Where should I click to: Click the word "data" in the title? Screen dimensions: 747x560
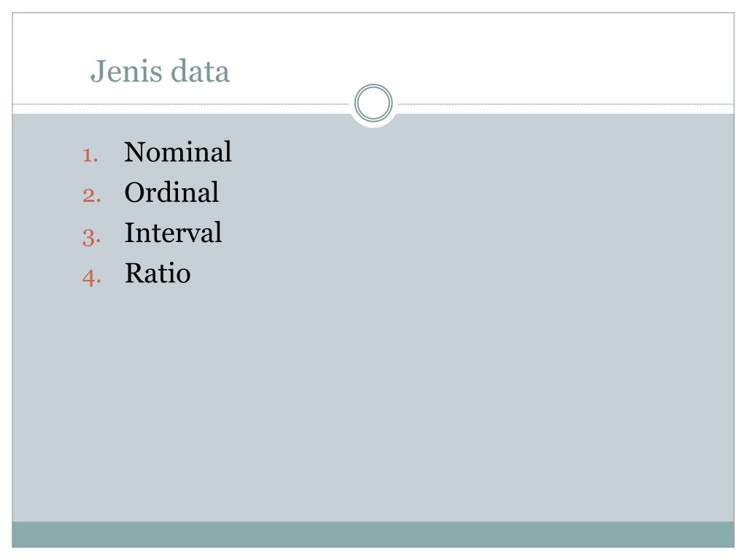point(200,71)
